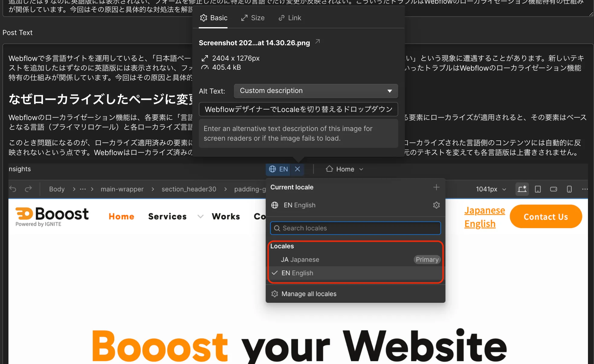Screen dimensions: 594x364
Task: Click the 405.4 kB file size text
Action: tap(226, 67)
